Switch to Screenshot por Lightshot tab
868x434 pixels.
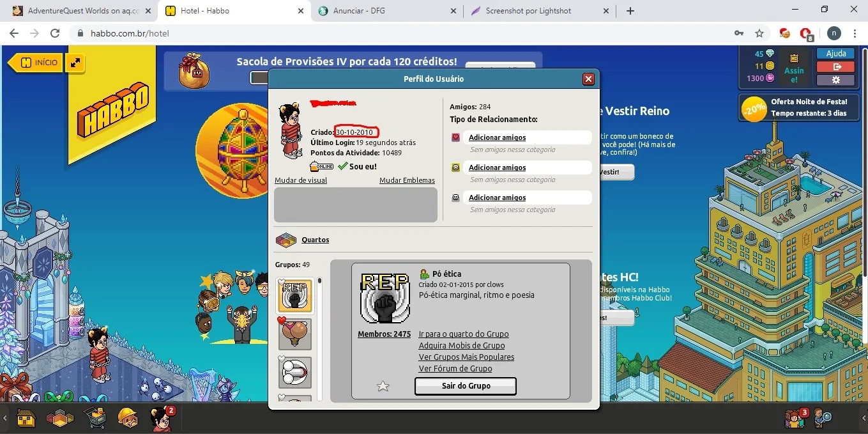tap(540, 11)
